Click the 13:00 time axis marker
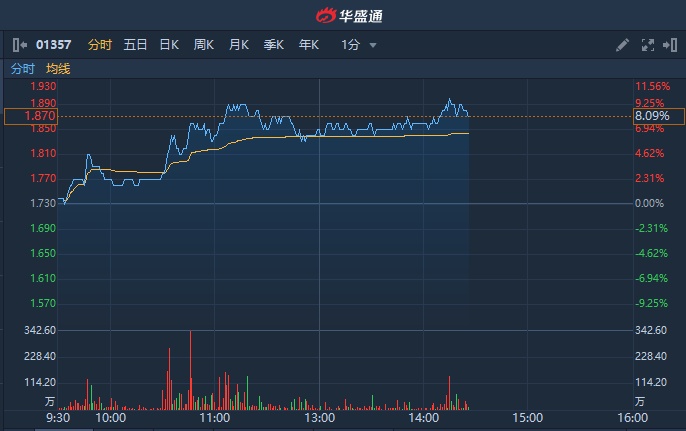Viewport: 686px width, 431px height. click(319, 418)
